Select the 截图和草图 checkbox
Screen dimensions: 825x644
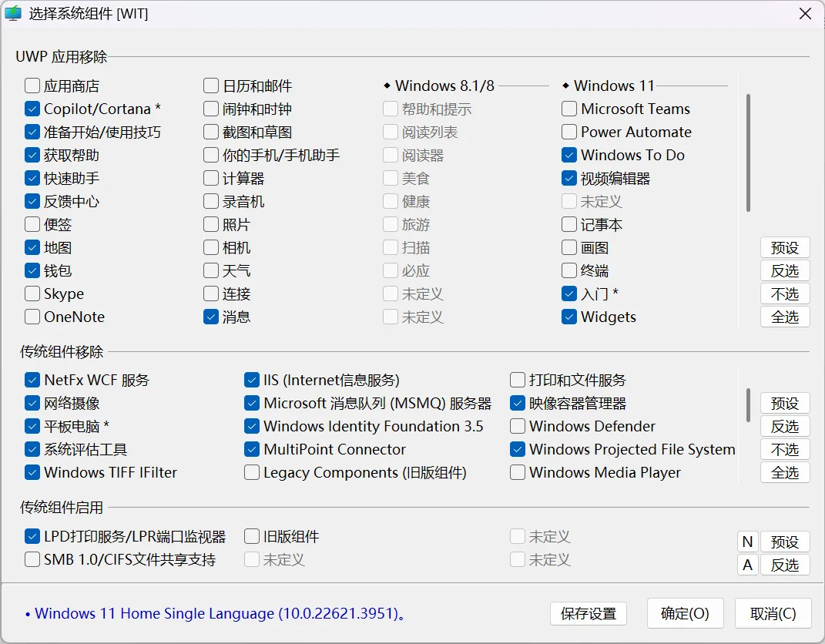(211, 132)
